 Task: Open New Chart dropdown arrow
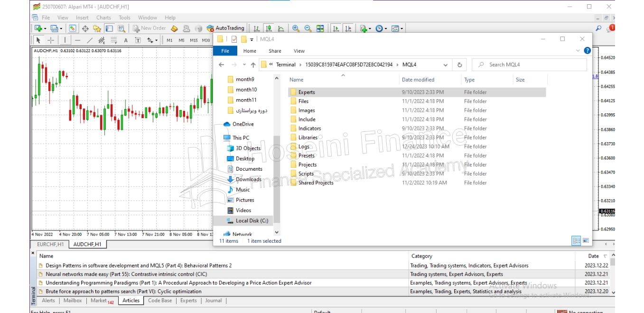pyautogui.click(x=45, y=28)
